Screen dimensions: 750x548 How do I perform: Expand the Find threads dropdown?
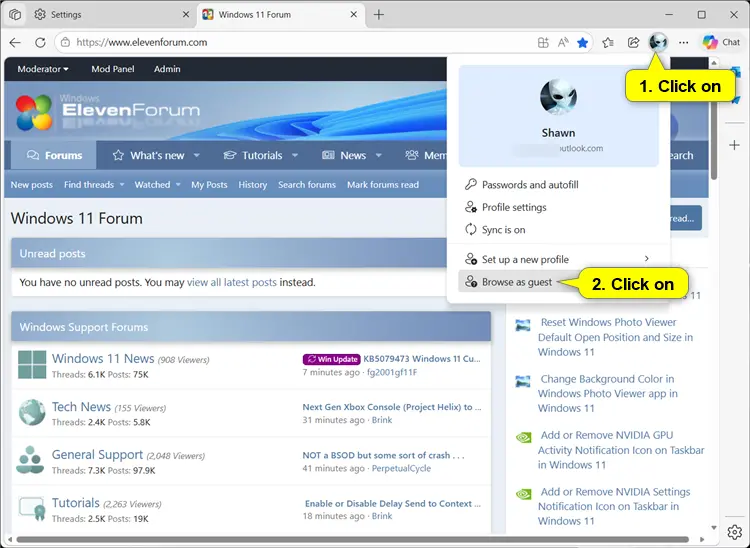(122, 185)
